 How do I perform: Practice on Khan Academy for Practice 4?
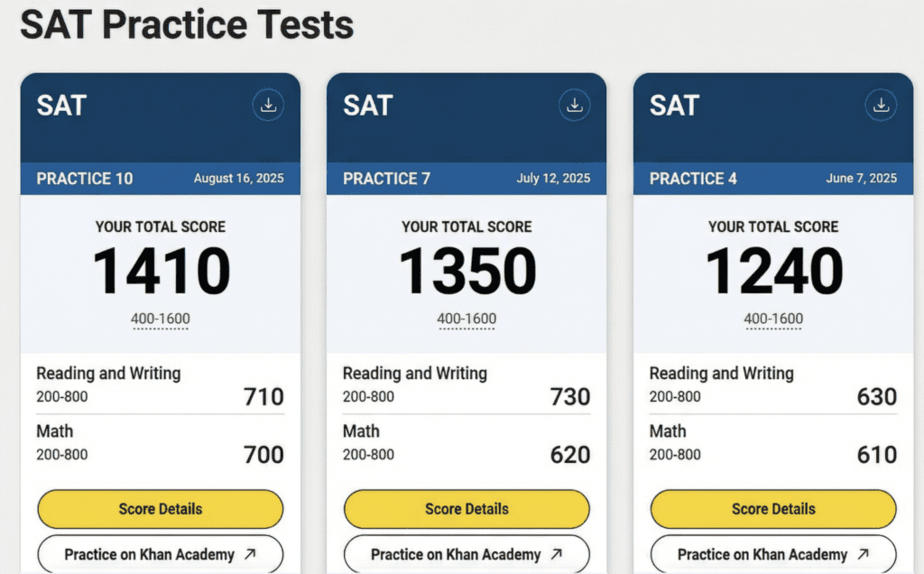(x=762, y=555)
